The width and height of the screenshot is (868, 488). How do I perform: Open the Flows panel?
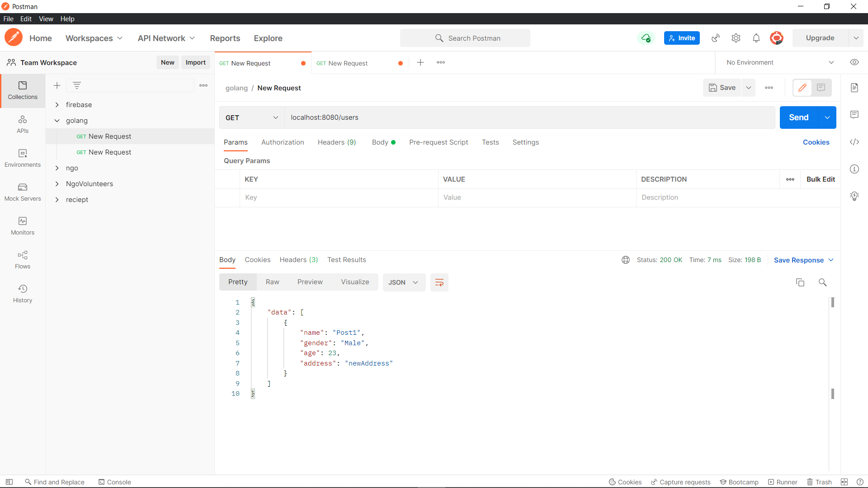[x=22, y=259]
